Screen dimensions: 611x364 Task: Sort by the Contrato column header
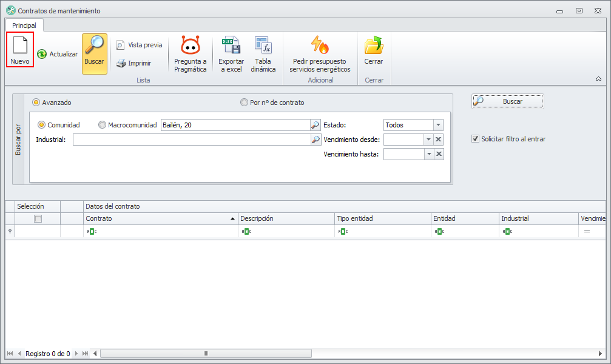click(161, 218)
